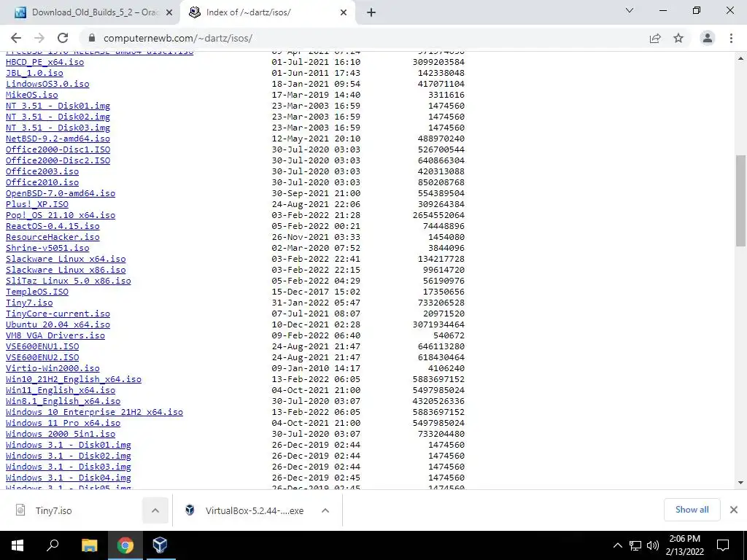Download NT 3.51 - Disk02.img

tap(58, 117)
